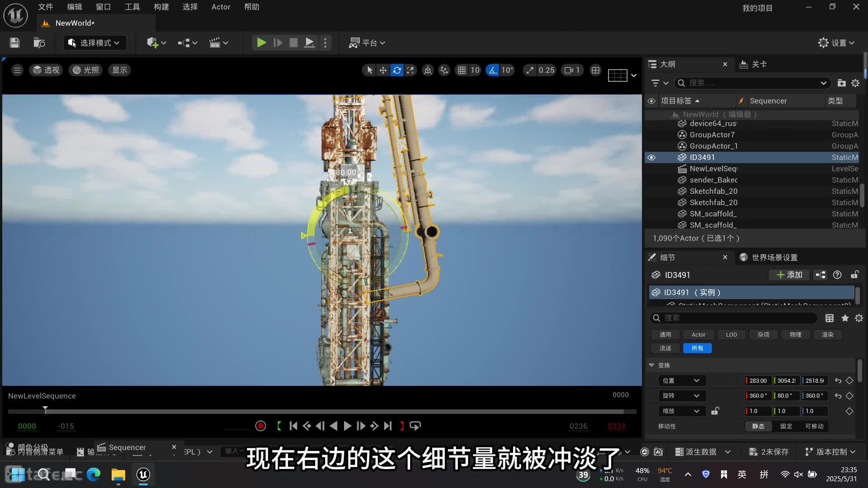Viewport: 868px width, 488px height.
Task: Open the Actor menu
Action: (221, 7)
